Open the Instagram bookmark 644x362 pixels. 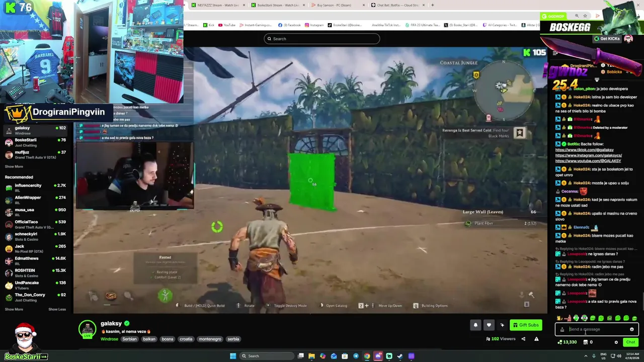coord(314,25)
